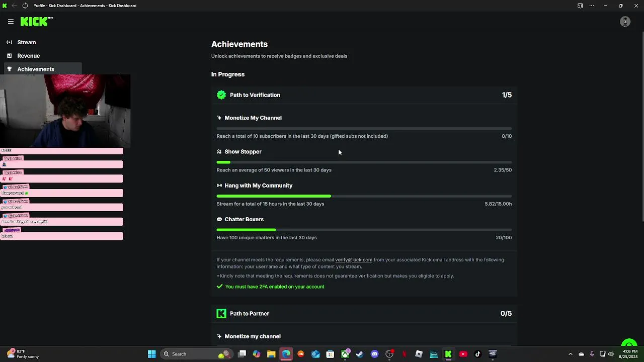Image resolution: width=644 pixels, height=362 pixels.
Task: Open Microsoft Store from the taskbar
Action: tap(330, 354)
